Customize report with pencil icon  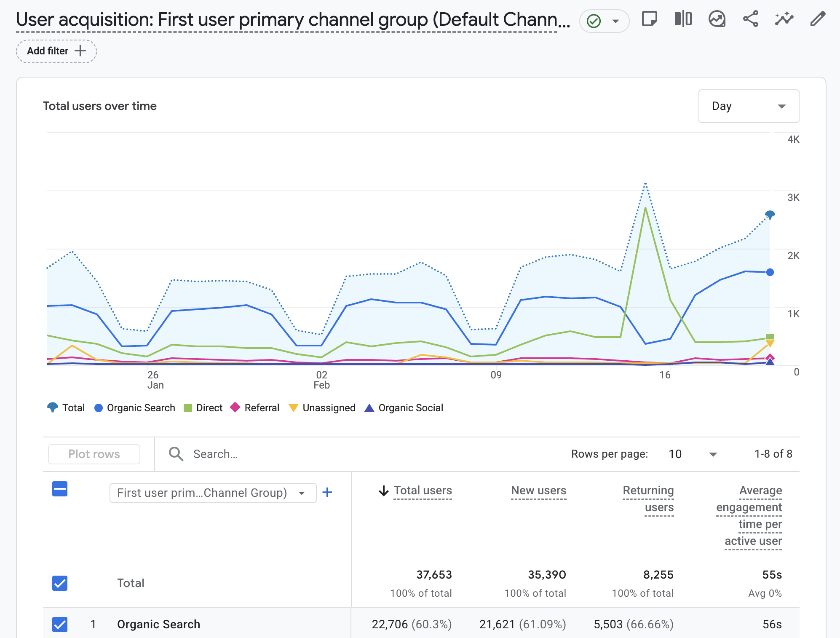[x=818, y=19]
